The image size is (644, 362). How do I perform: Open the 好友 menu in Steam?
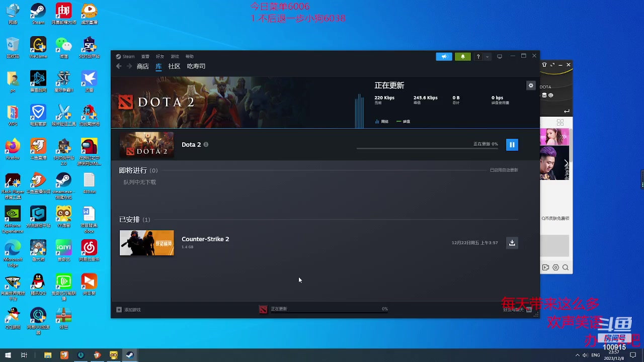coord(160,56)
